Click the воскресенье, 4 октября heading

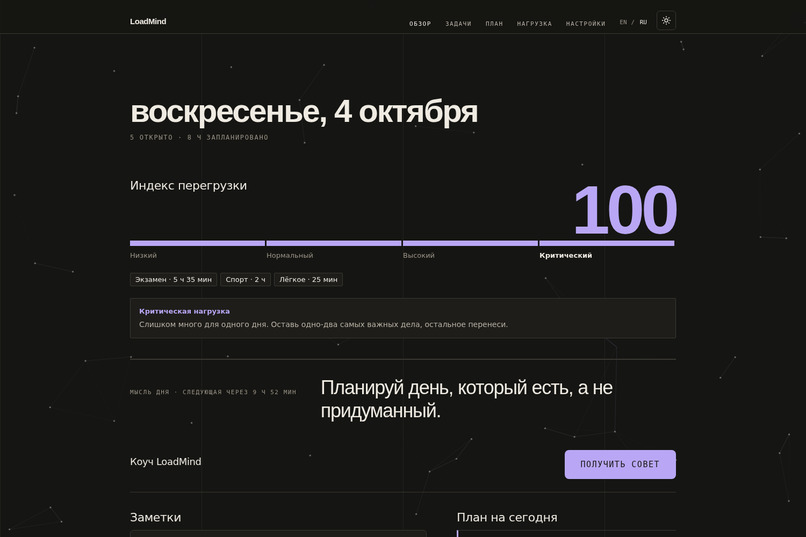coord(304,112)
